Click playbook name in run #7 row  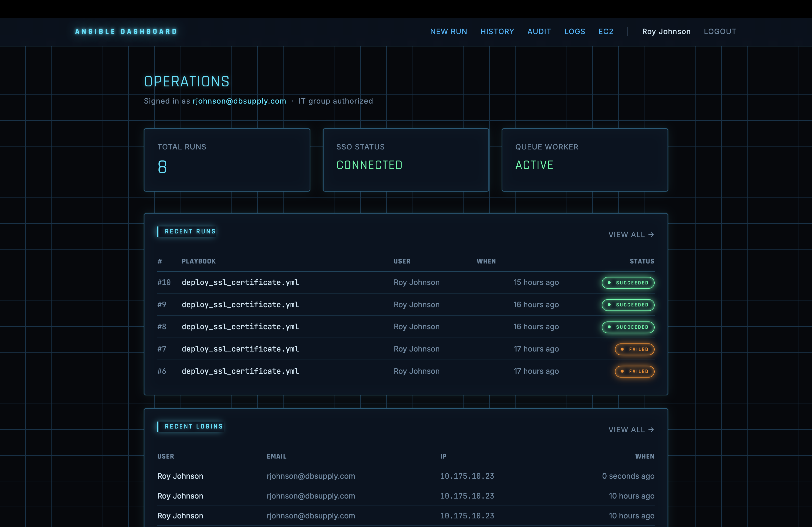pyautogui.click(x=240, y=349)
